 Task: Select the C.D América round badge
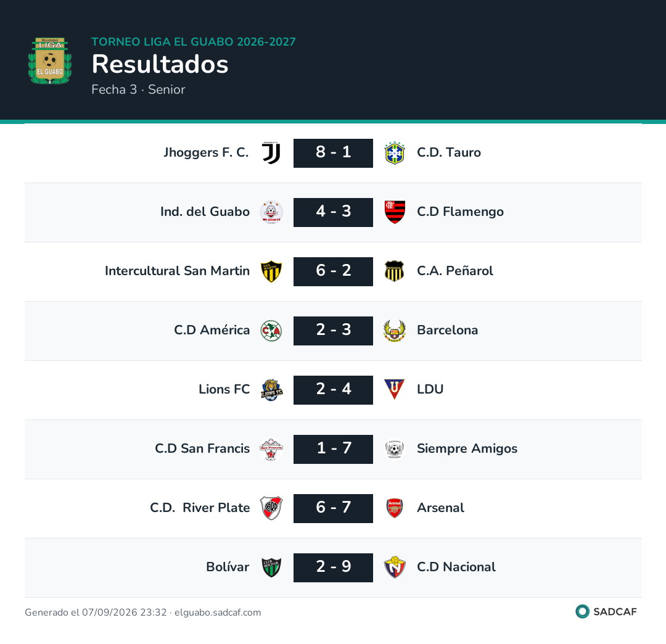pos(271,331)
